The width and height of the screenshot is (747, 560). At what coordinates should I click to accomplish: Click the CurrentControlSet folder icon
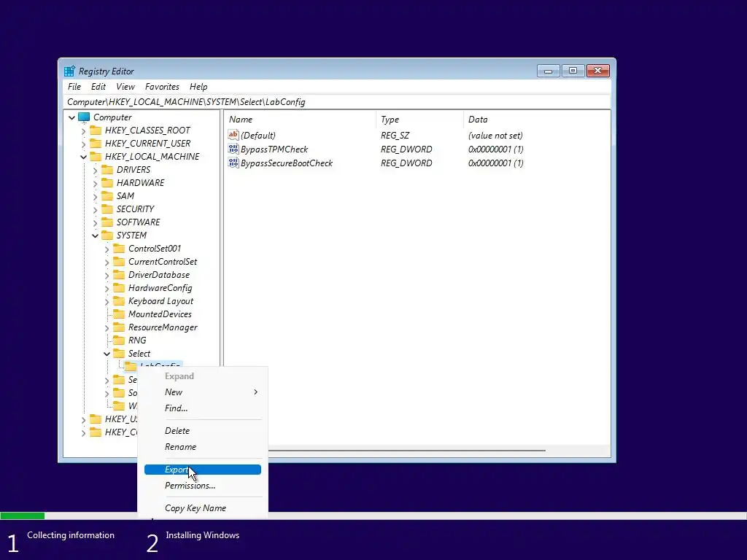tap(119, 262)
